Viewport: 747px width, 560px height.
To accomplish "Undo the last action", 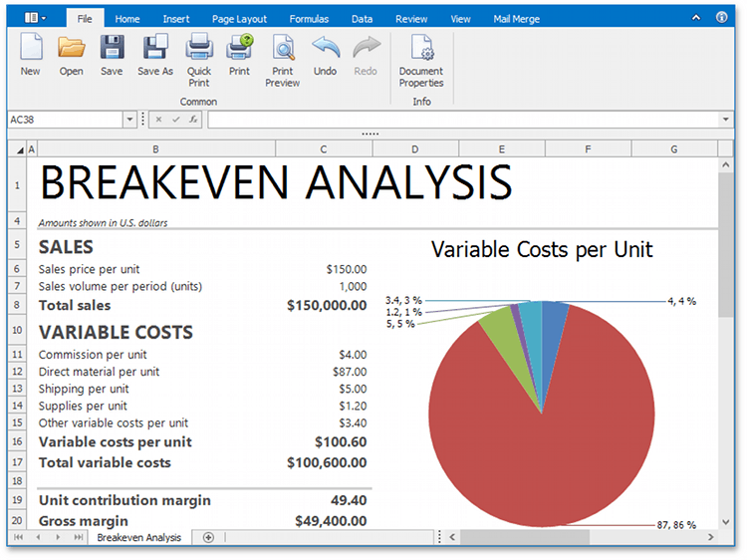I will [326, 47].
